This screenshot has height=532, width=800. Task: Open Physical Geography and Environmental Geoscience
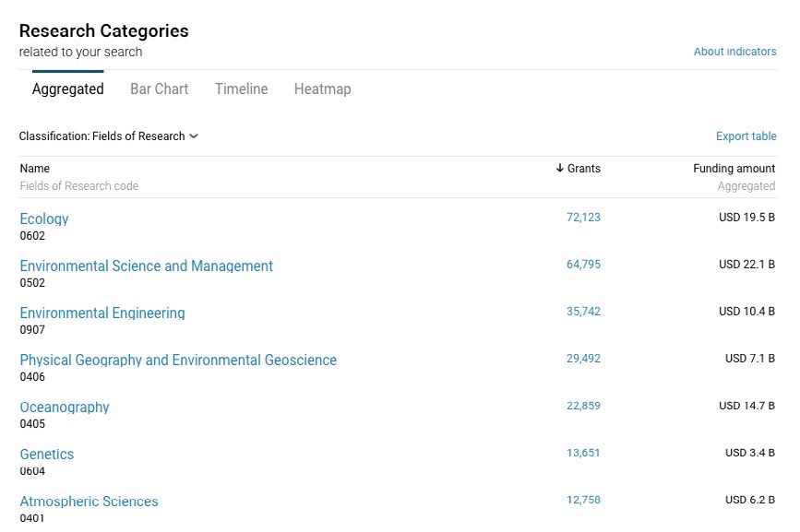(x=178, y=361)
